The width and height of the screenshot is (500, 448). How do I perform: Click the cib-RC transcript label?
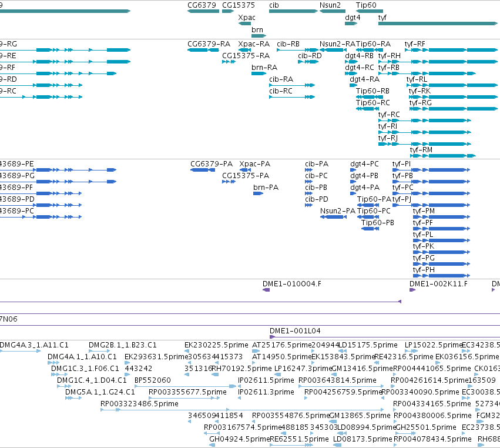point(281,91)
